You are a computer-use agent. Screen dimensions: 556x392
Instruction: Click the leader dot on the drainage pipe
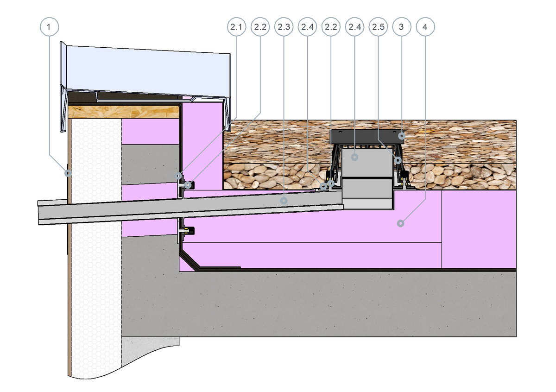tap(284, 200)
